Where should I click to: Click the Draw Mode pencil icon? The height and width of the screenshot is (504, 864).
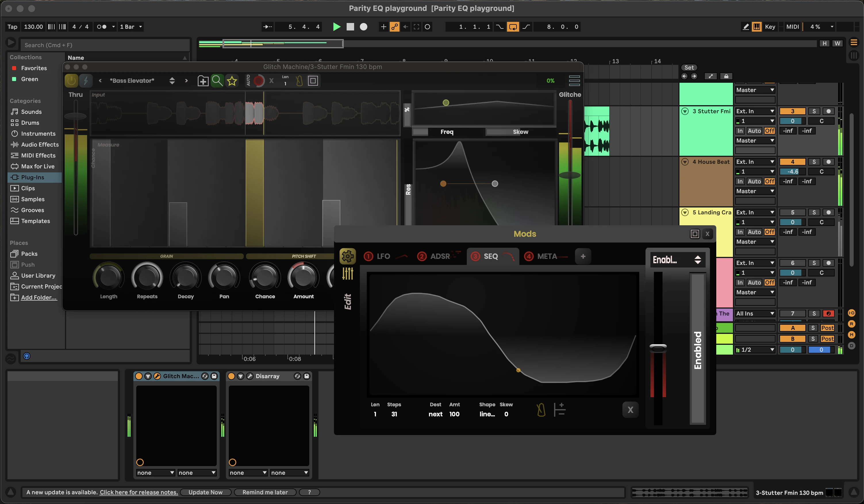point(745,27)
